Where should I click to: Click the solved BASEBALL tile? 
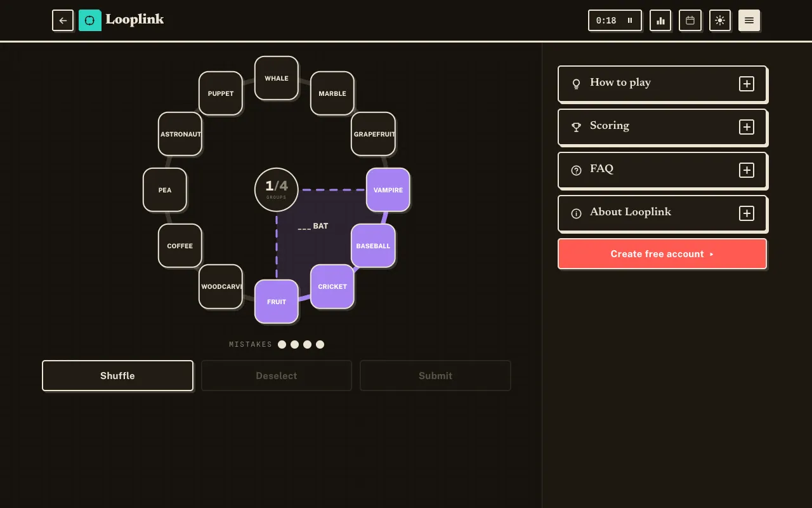373,246
